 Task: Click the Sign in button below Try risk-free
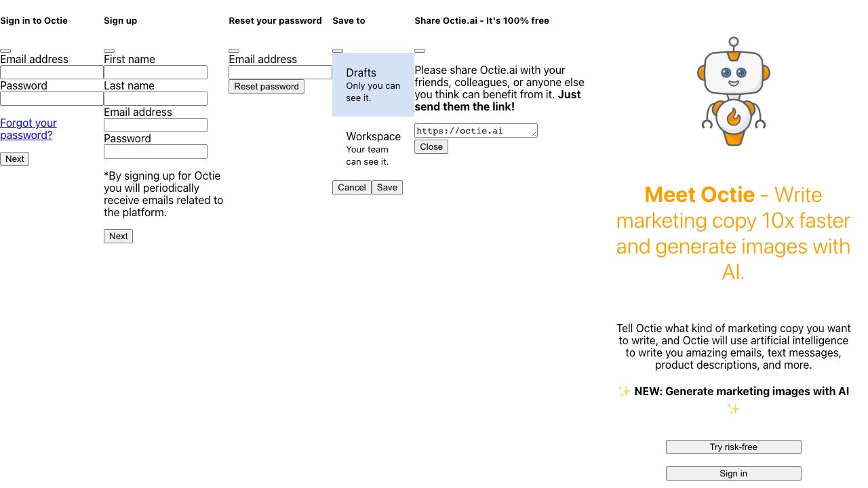[733, 474]
